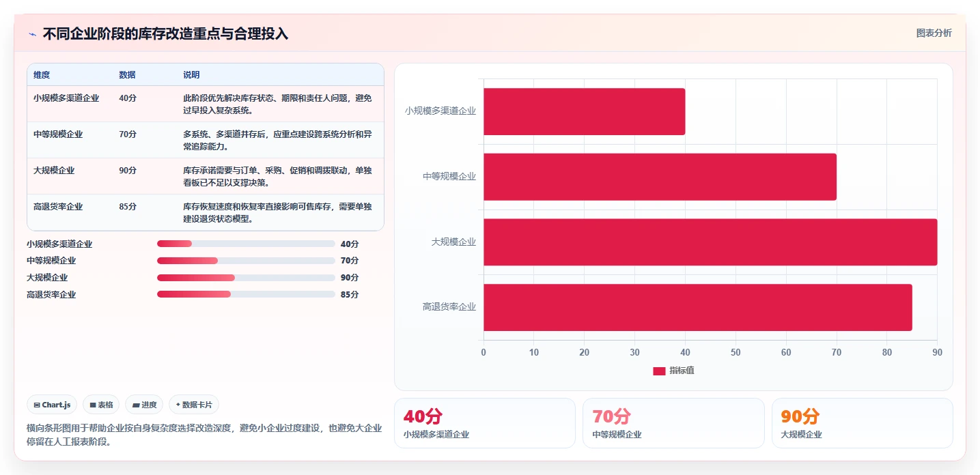
Task: Click the 高退货率企业 progress bar
Action: [246, 295]
